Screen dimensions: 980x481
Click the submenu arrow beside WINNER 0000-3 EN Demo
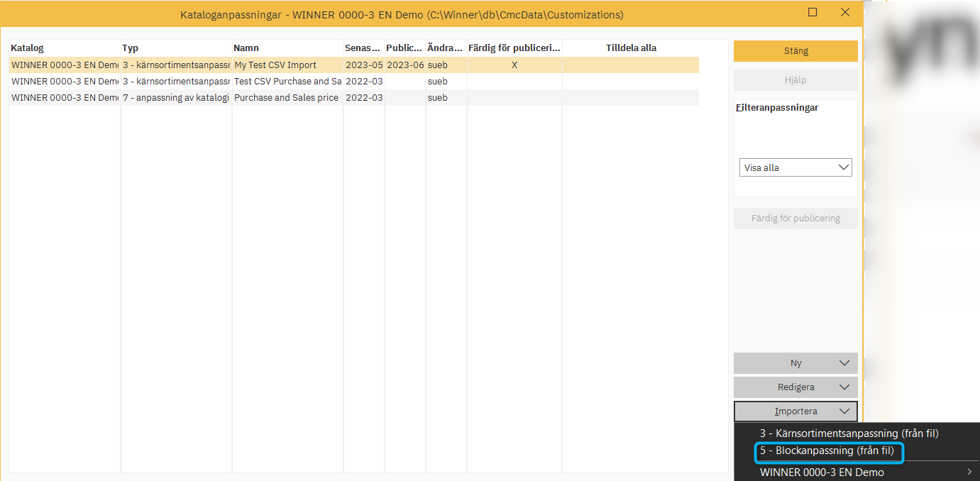[969, 472]
